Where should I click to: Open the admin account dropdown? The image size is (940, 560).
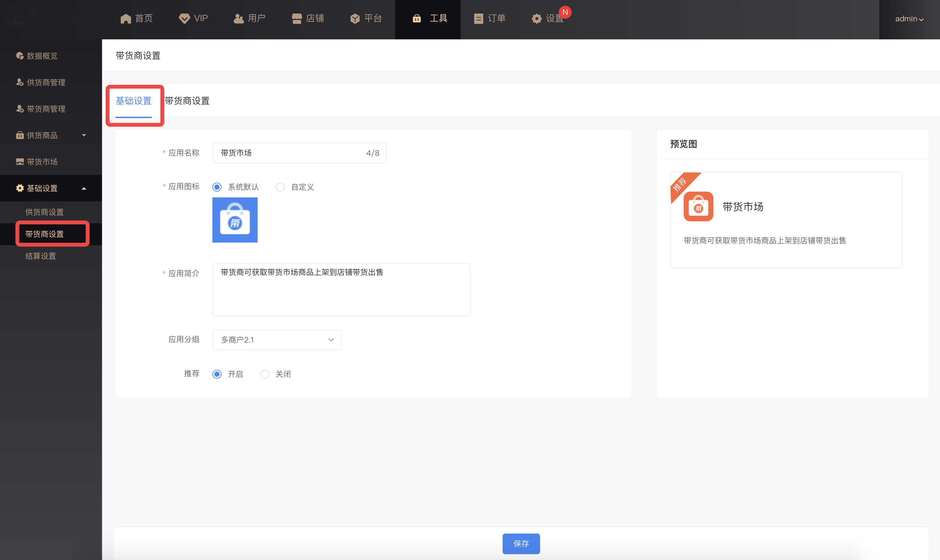[909, 19]
